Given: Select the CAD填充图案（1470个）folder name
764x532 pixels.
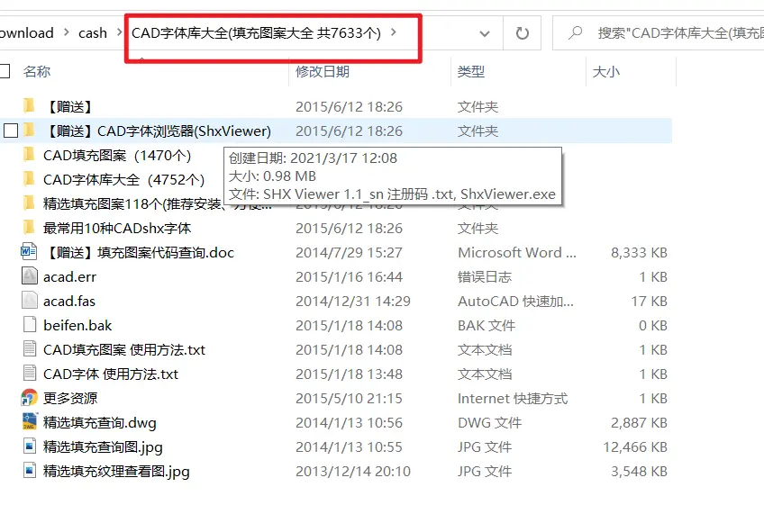Looking at the screenshot, I should pos(117,155).
